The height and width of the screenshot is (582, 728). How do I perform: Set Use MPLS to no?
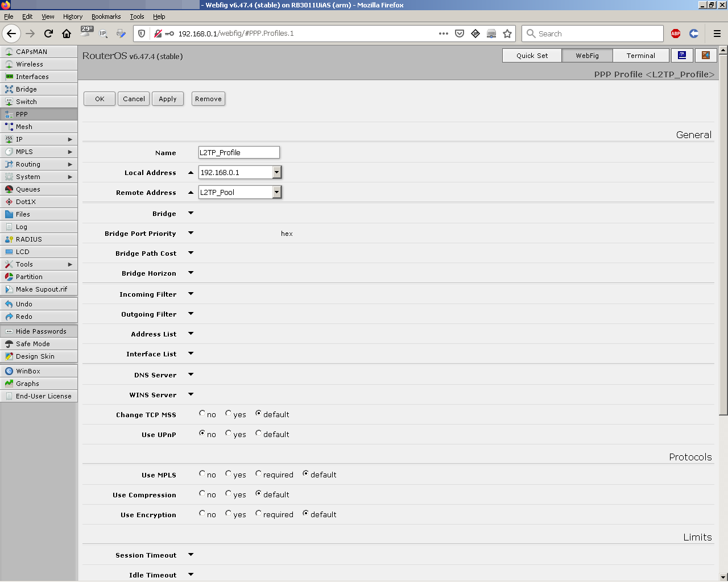click(x=202, y=474)
